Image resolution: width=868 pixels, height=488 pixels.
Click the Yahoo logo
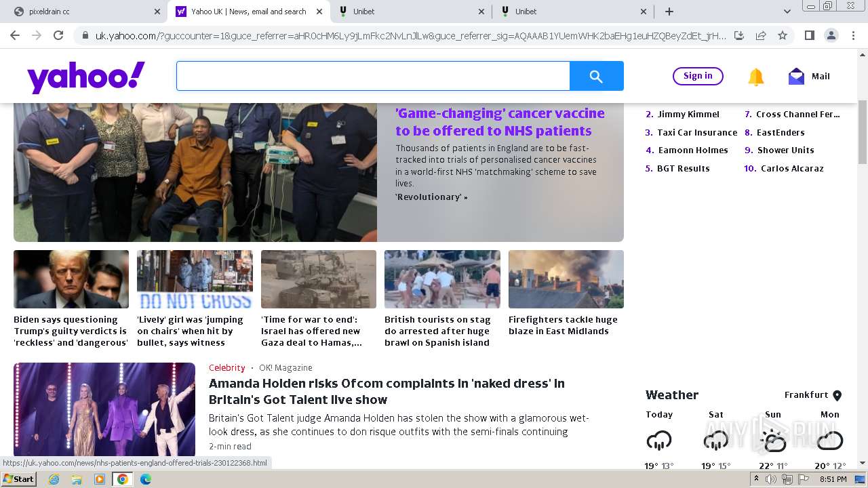point(86,77)
